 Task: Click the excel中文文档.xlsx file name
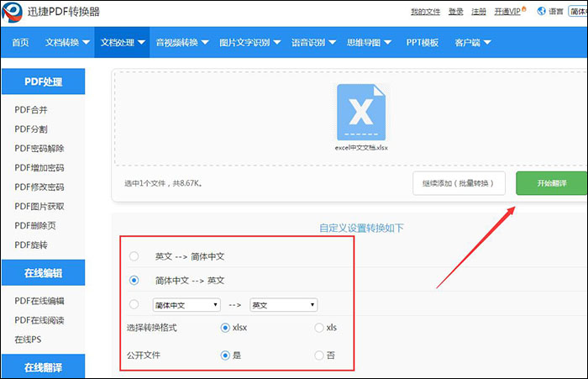(361, 148)
